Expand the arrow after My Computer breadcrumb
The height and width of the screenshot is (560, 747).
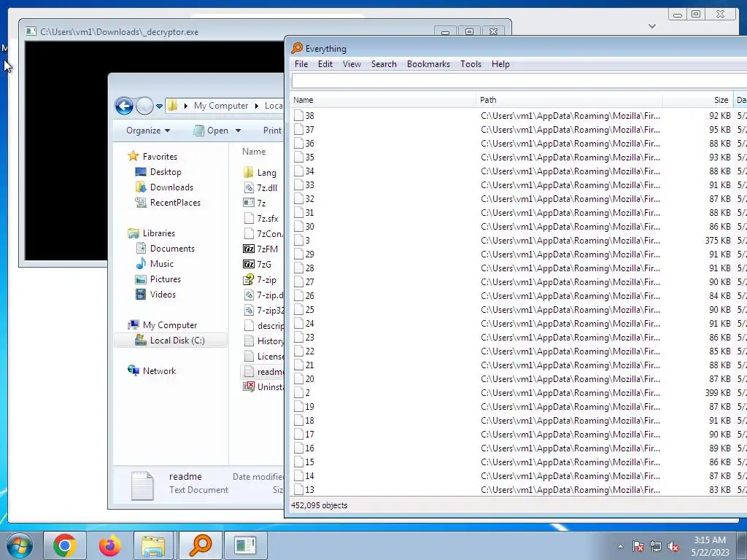pos(256,106)
